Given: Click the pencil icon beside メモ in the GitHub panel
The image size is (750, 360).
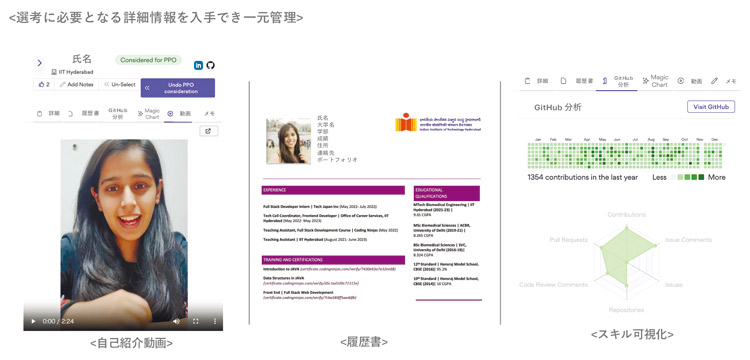Looking at the screenshot, I should 714,81.
